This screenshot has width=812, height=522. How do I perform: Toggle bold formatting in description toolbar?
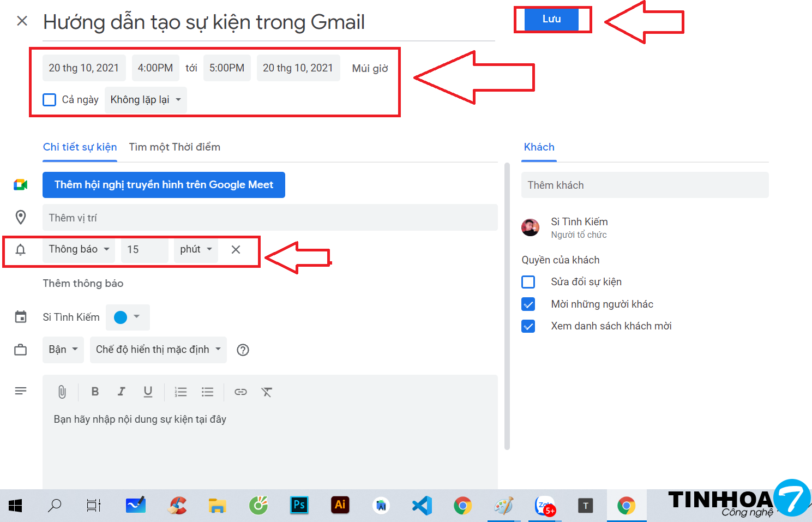[95, 392]
